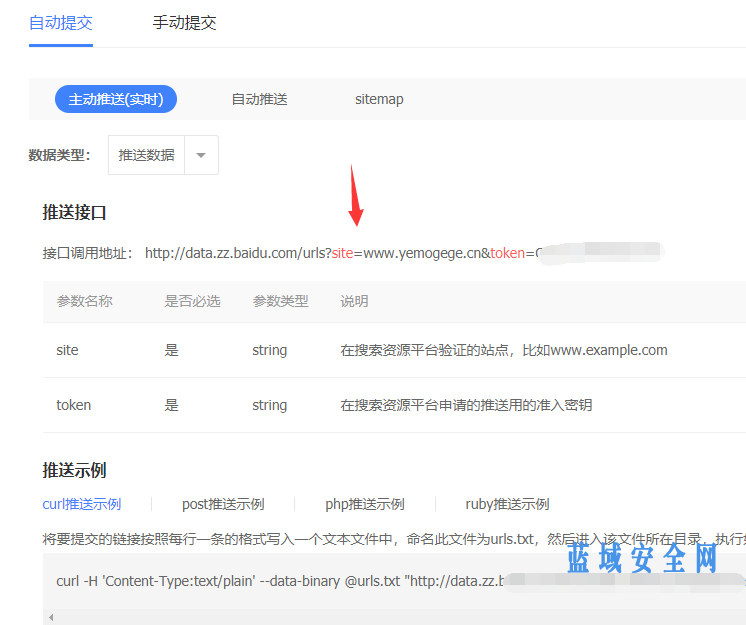Click the 推送接口 section heading
Image resolution: width=746 pixels, height=625 pixels.
tap(74, 212)
